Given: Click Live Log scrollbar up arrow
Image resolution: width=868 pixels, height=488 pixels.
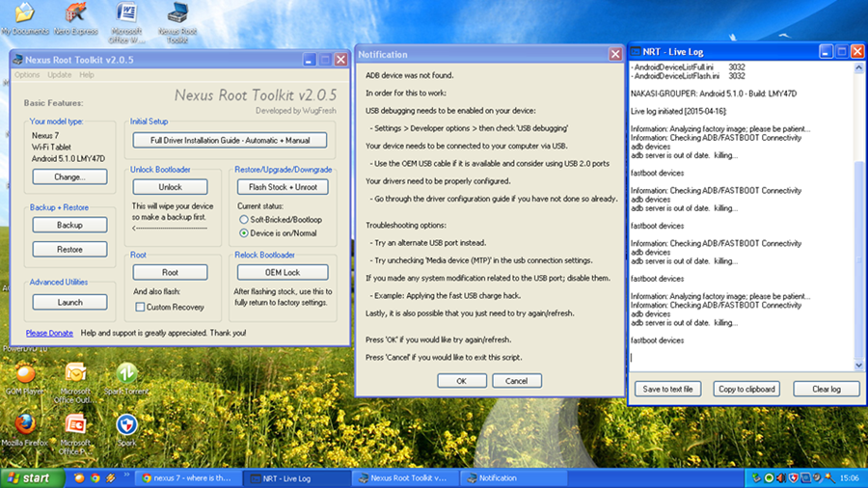Looking at the screenshot, I should (x=858, y=68).
